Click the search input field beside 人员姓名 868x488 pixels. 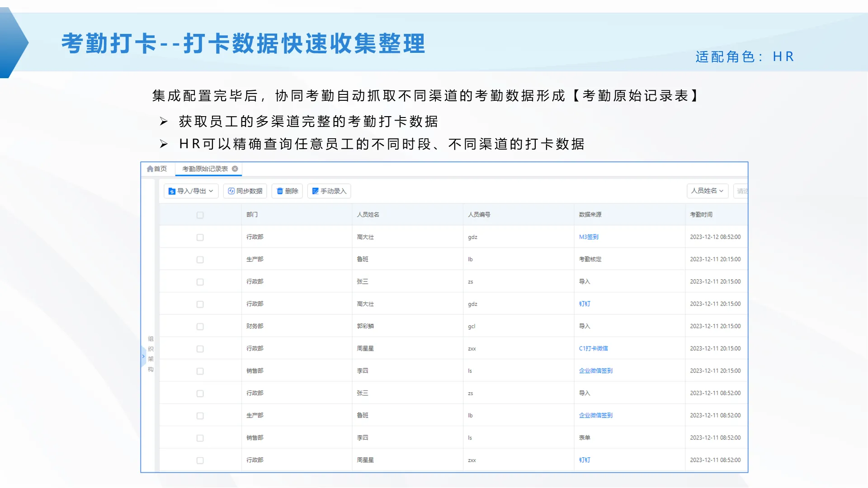pyautogui.click(x=741, y=191)
